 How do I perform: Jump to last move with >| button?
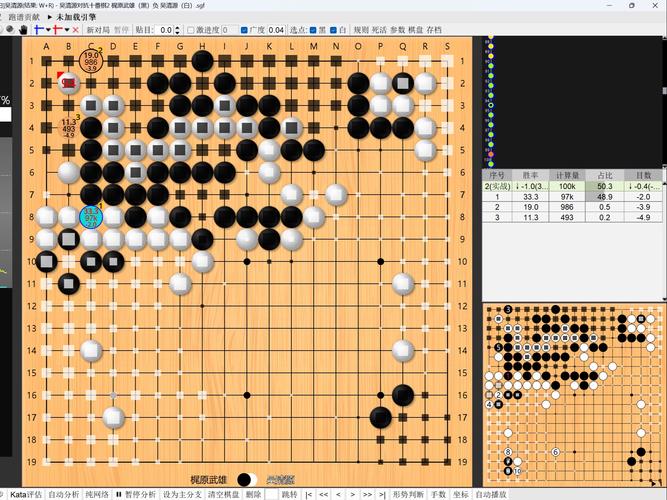[x=382, y=494]
